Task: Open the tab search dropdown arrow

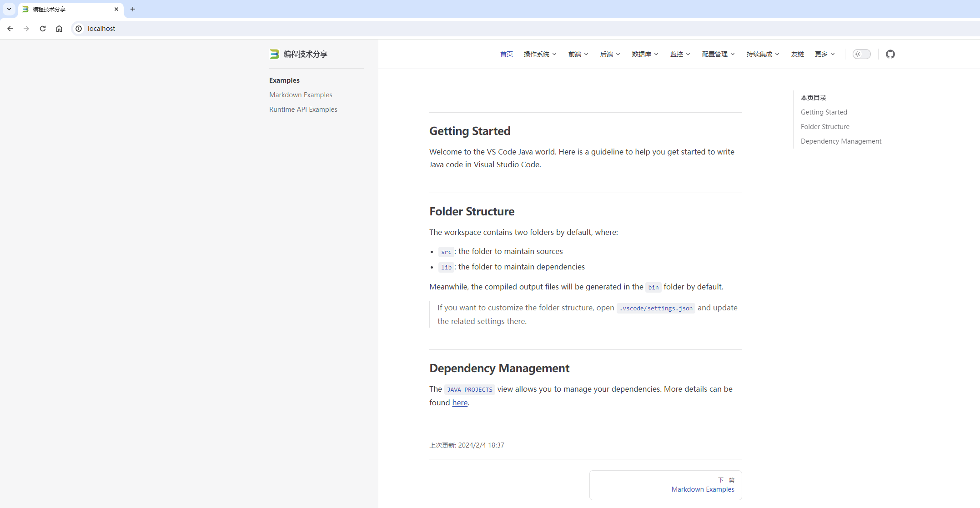Action: (x=9, y=9)
